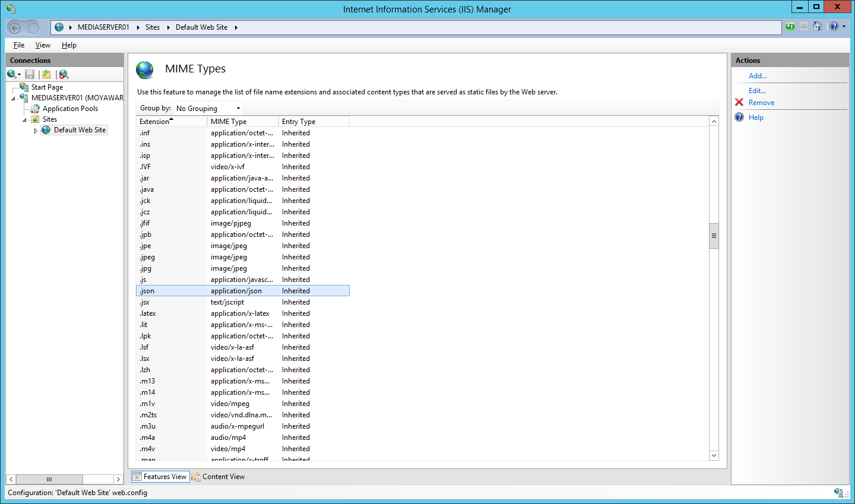Click the folder icon in the Connections toolbar

tap(46, 74)
